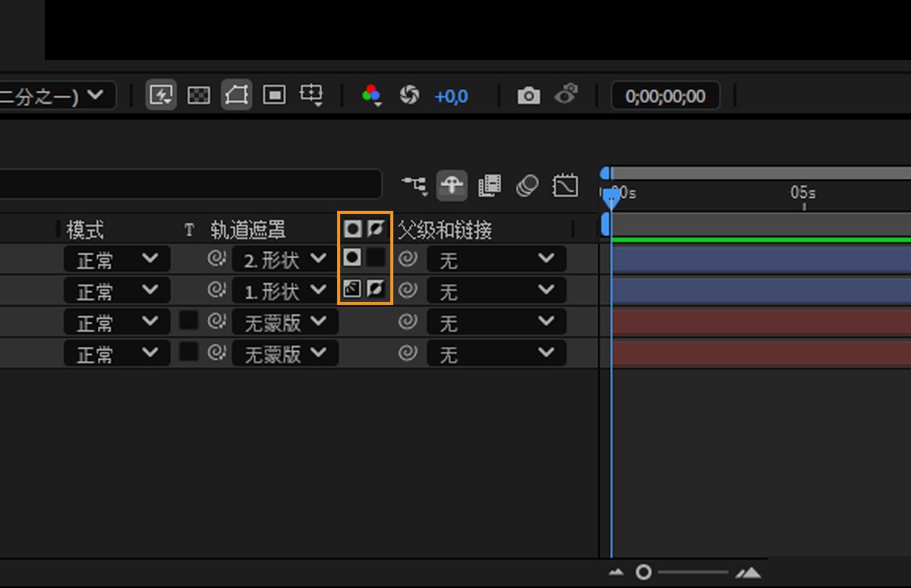
Task: Tick preserve transparency box in bottom layer row
Action: click(x=188, y=352)
